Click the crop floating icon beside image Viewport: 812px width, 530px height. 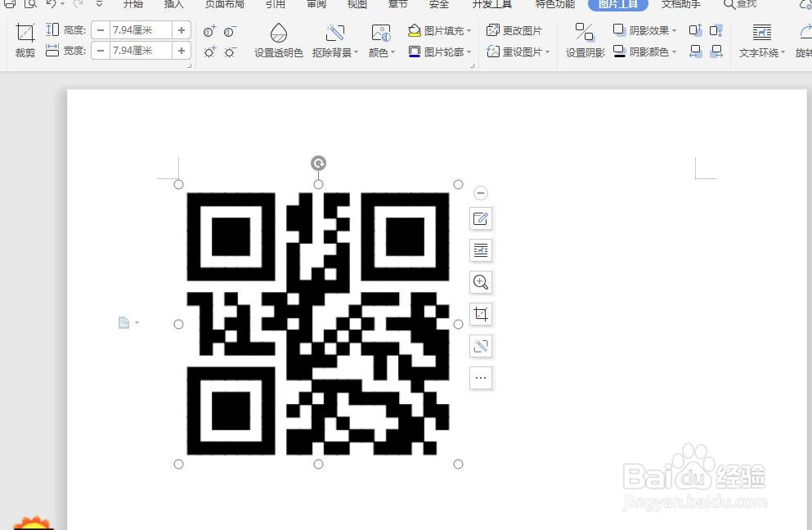(x=481, y=314)
